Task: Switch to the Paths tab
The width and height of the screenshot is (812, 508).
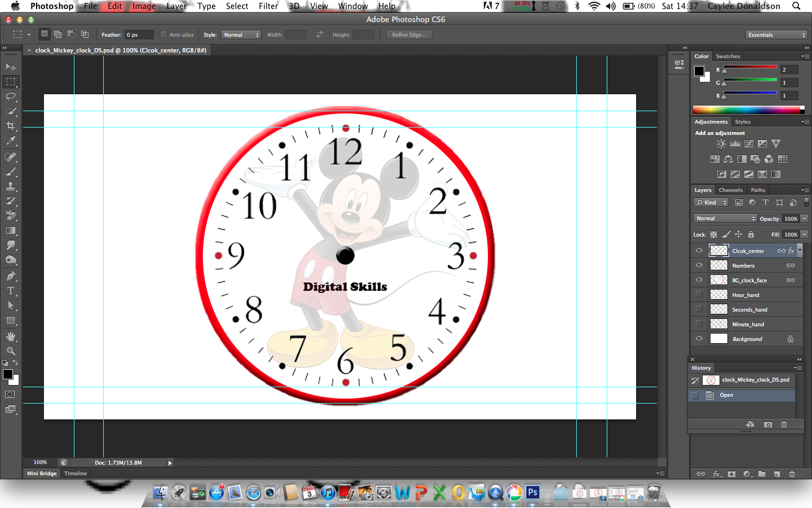Action: (758, 190)
